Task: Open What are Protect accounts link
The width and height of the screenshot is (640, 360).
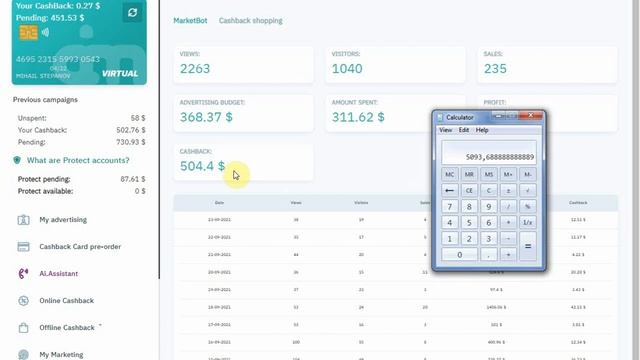Action: coord(78,160)
